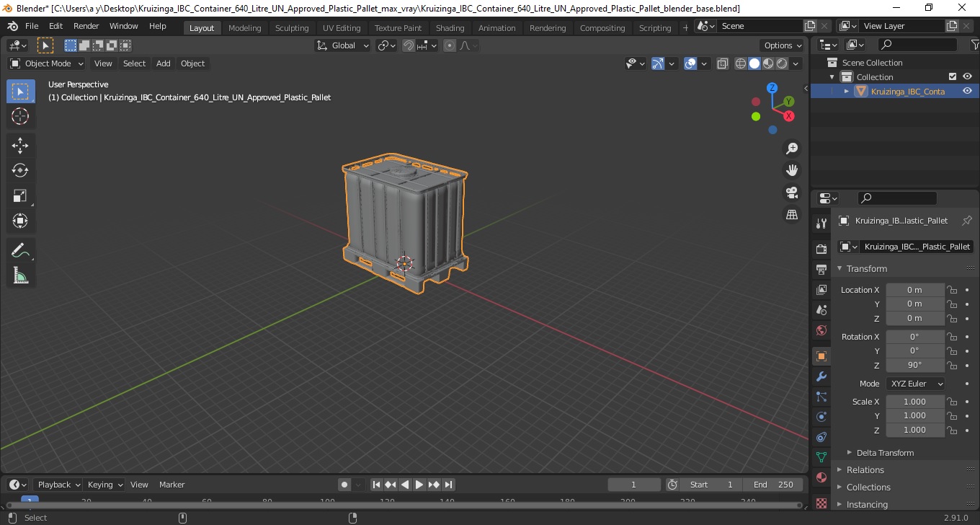Screen dimensions: 980x525
Task: Click the current frame field
Action: tap(634, 485)
